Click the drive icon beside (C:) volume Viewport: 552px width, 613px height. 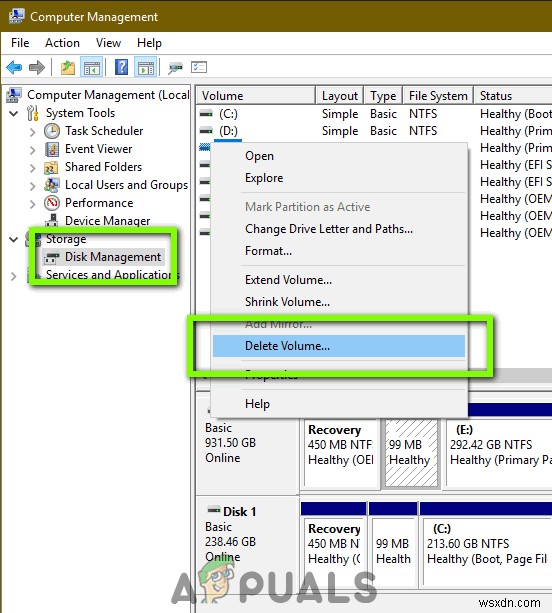tap(206, 114)
